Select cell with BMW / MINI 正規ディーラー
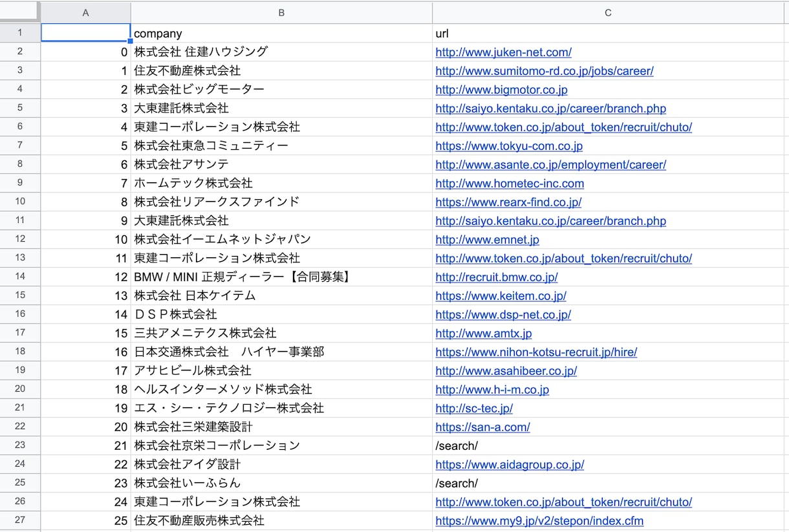This screenshot has height=532, width=789. click(x=281, y=277)
